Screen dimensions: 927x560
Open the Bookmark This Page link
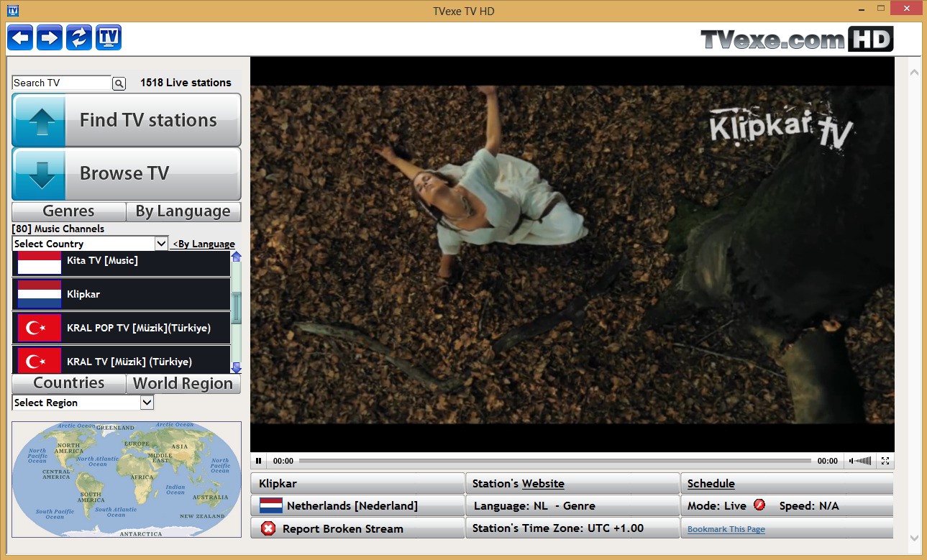coord(726,529)
